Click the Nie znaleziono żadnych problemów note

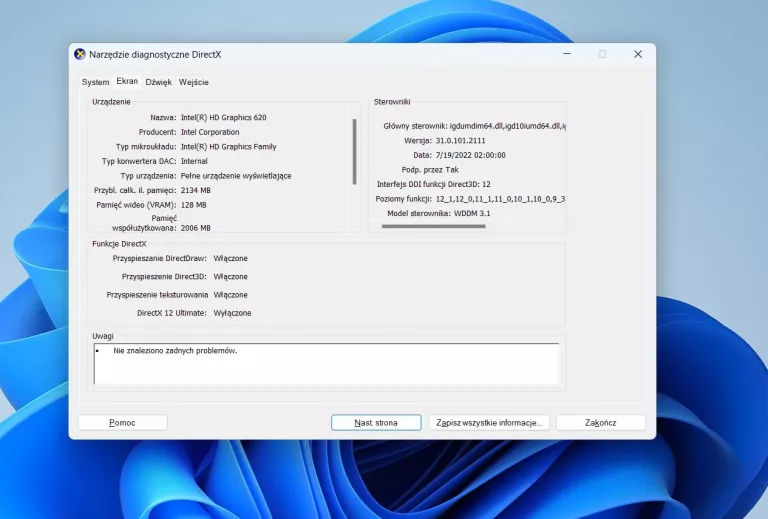(x=175, y=351)
